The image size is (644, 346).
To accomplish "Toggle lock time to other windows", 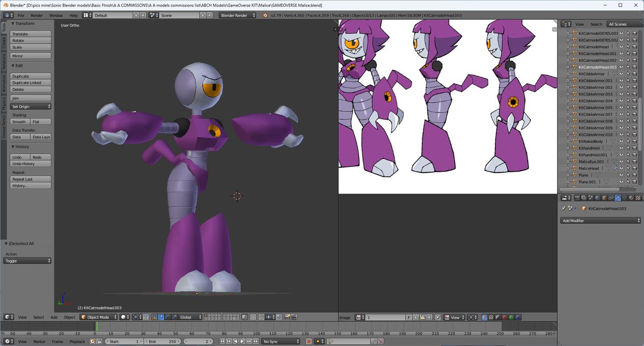I will [99, 341].
